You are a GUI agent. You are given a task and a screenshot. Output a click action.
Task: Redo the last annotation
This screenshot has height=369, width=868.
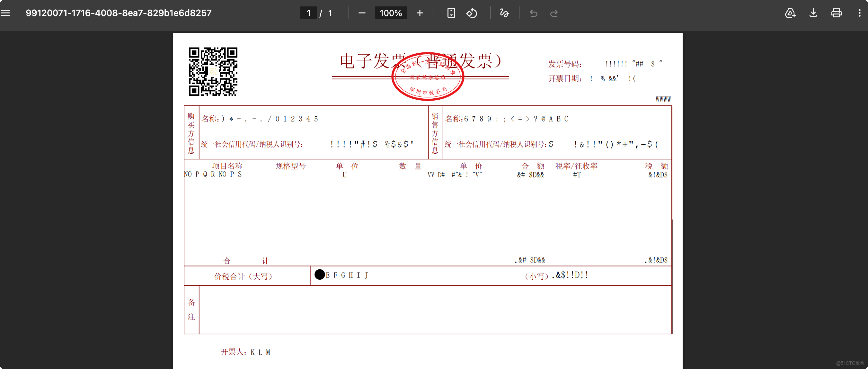(x=554, y=13)
